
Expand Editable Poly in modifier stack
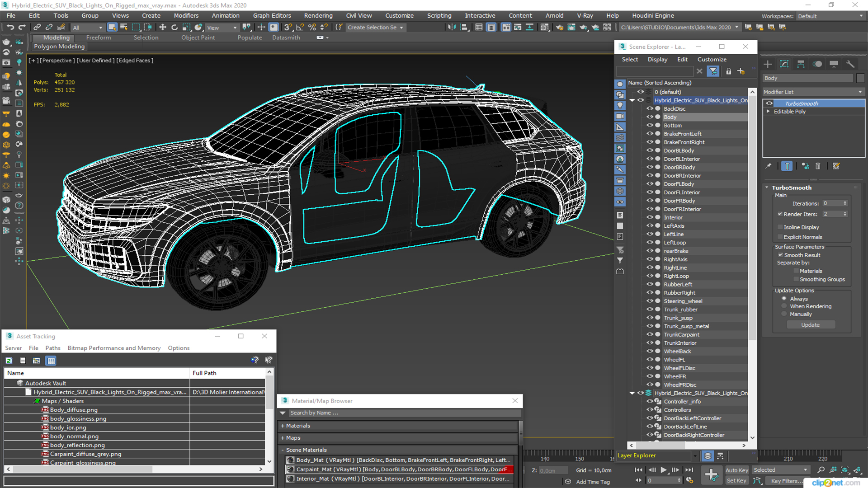pos(768,112)
